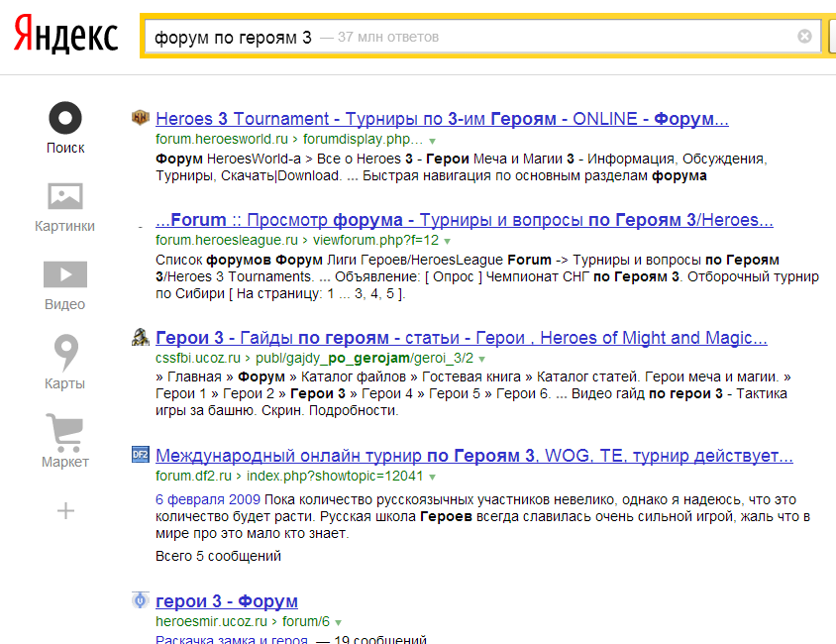Expand dropdown arrow after geroi_3/2 URL
The width and height of the screenshot is (836, 644).
(482, 360)
